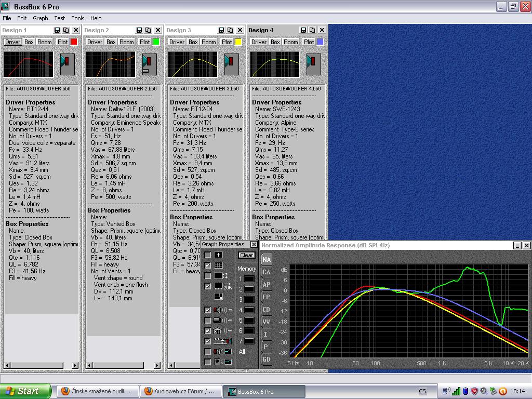Click the green plot color swatch of Design 2
The height and width of the screenshot is (399, 532).
tap(156, 42)
